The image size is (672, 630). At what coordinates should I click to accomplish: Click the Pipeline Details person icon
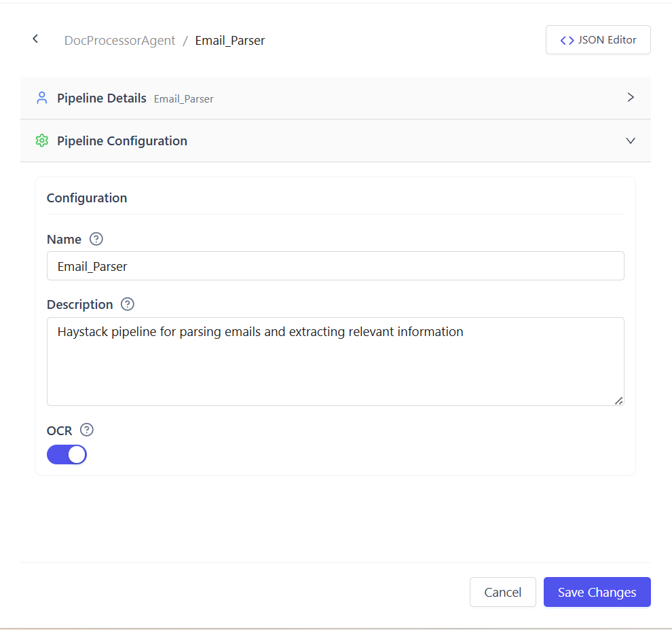[x=42, y=98]
